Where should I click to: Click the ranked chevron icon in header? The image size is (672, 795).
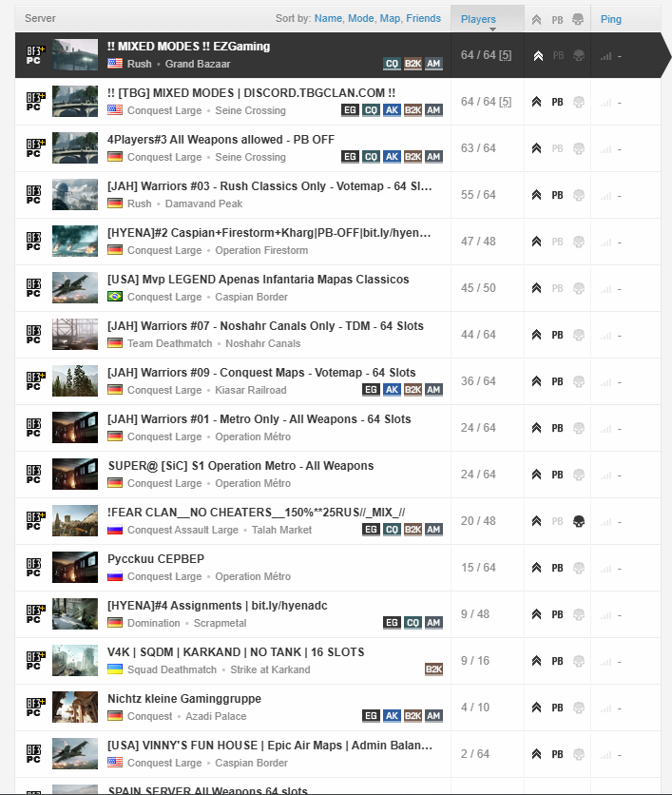point(536,20)
